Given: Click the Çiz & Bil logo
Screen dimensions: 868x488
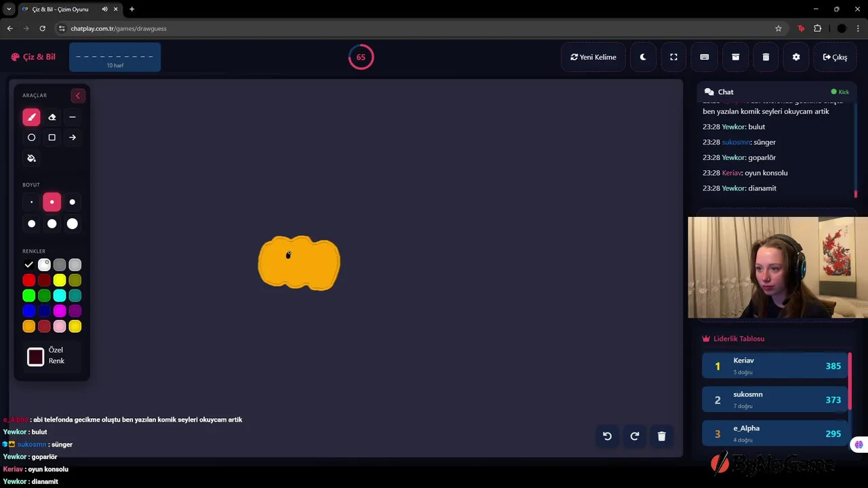Looking at the screenshot, I should point(33,57).
